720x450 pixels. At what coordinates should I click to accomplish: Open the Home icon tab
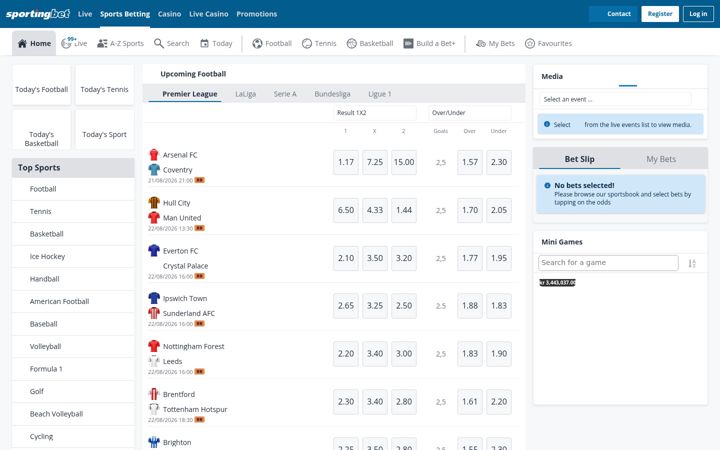pyautogui.click(x=22, y=43)
